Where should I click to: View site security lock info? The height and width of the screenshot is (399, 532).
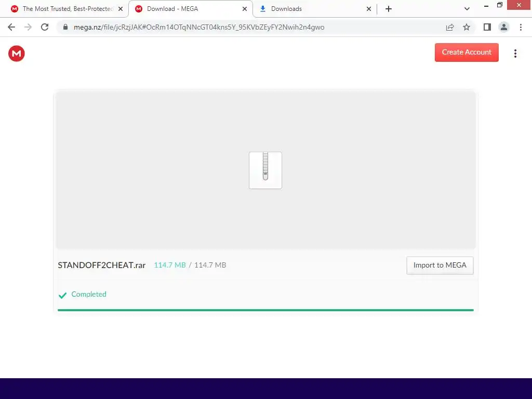pos(65,27)
